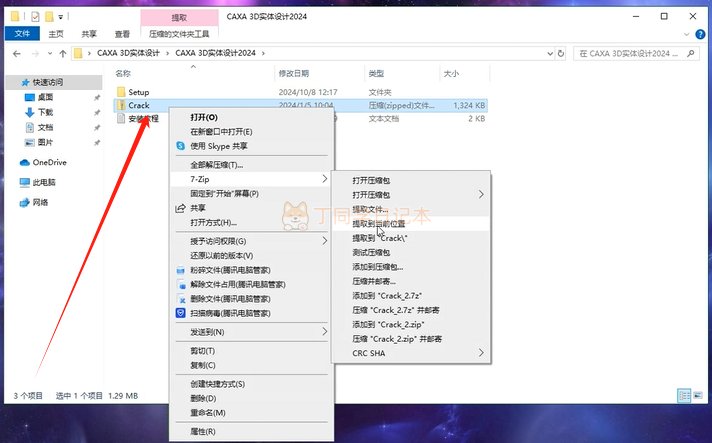The height and width of the screenshot is (443, 712).
Task: Open 文档 in the navigation pane
Action: pos(45,127)
